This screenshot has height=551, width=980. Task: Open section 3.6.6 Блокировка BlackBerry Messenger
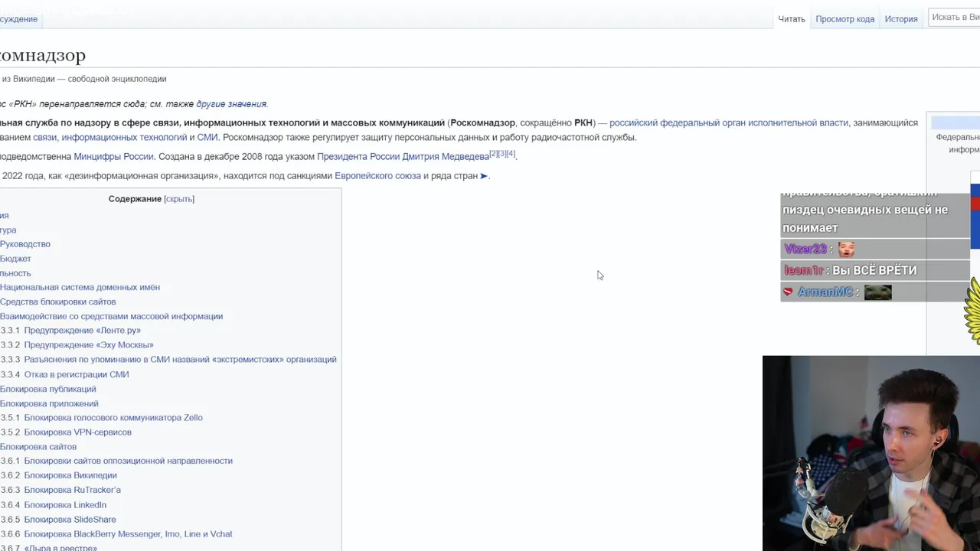point(116,534)
